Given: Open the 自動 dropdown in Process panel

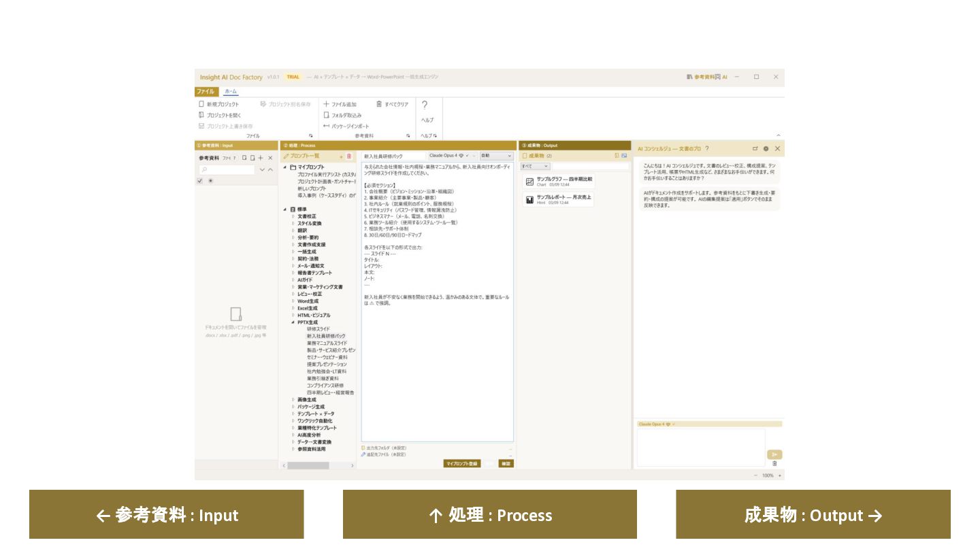Looking at the screenshot, I should pyautogui.click(x=497, y=156).
